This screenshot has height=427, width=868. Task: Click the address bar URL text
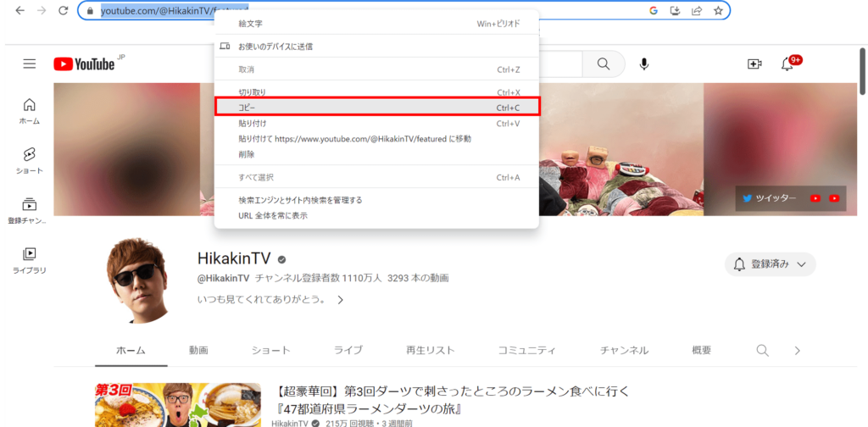coord(175,10)
